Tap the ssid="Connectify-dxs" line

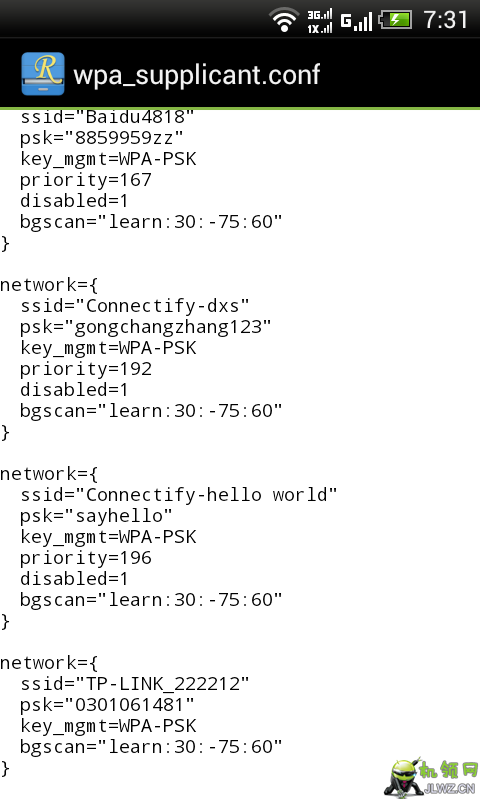[135, 306]
